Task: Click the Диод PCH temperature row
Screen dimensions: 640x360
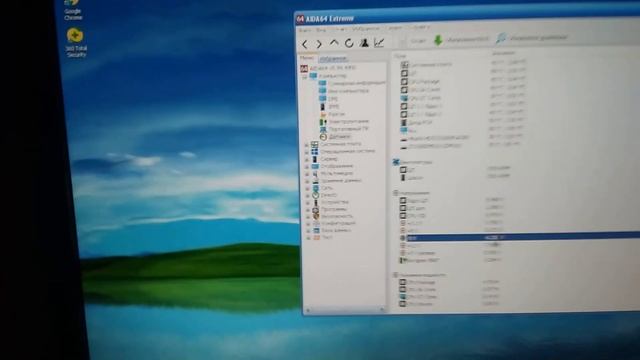Action: pyautogui.click(x=420, y=122)
